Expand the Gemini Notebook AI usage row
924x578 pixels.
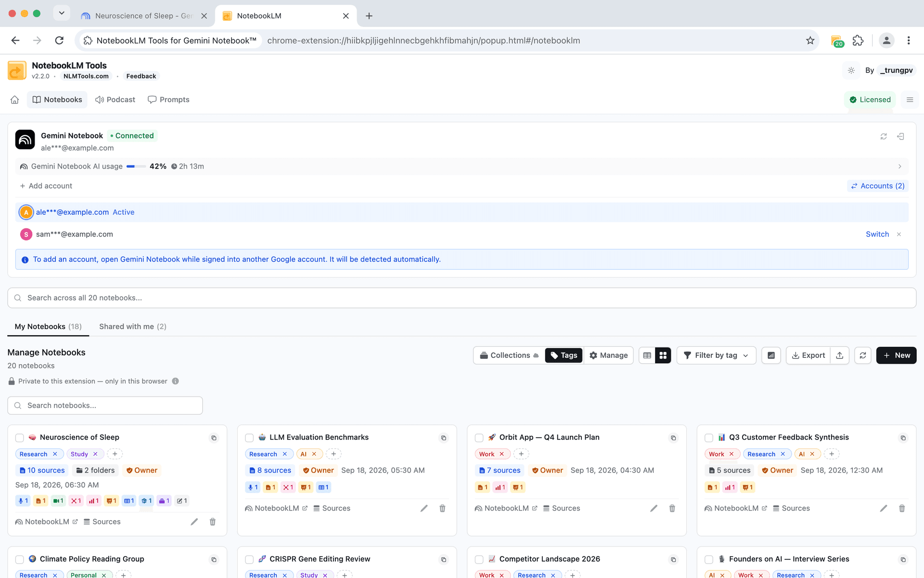[x=462, y=166]
